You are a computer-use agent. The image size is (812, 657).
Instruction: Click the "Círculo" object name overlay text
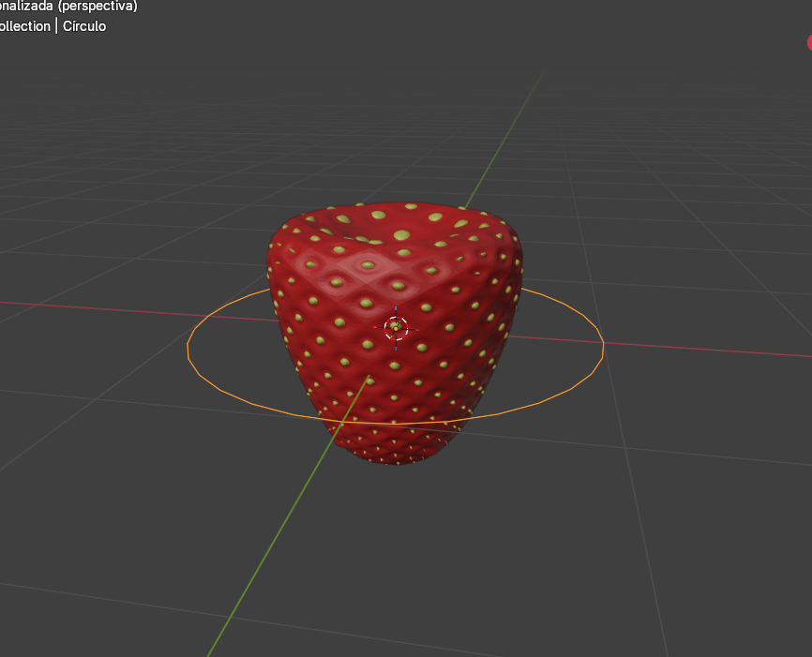pos(83,26)
